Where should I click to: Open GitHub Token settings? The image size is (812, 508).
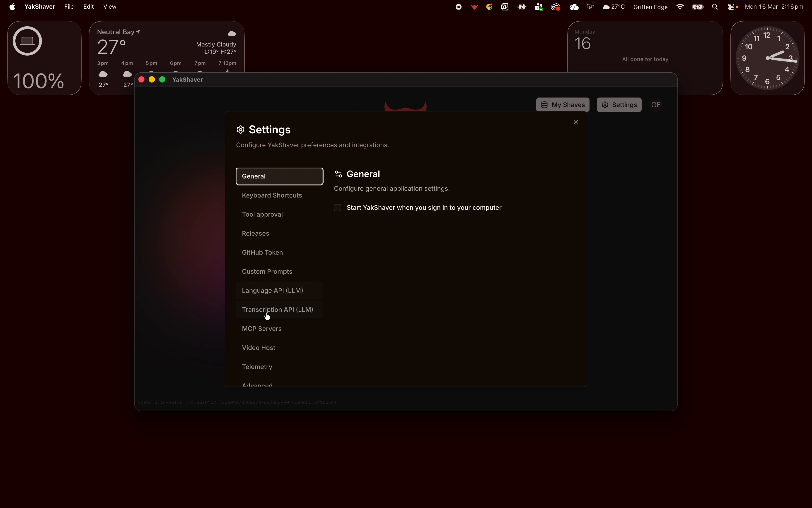pos(280,253)
